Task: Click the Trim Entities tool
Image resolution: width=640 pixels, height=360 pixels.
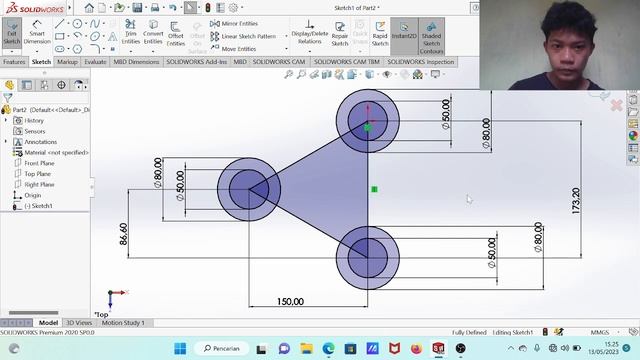Action: pyautogui.click(x=131, y=32)
